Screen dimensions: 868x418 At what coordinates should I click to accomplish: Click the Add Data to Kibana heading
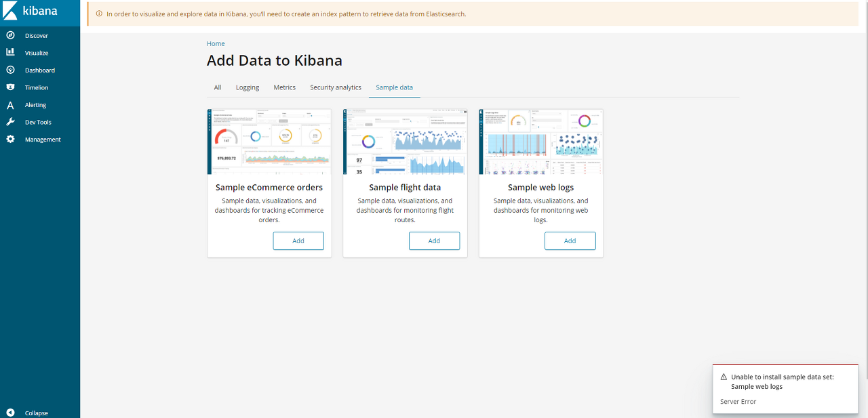click(x=275, y=60)
